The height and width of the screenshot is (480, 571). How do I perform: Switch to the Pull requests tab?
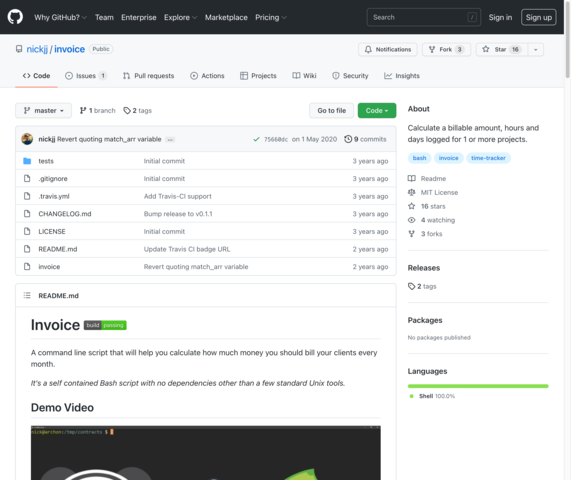pos(148,76)
